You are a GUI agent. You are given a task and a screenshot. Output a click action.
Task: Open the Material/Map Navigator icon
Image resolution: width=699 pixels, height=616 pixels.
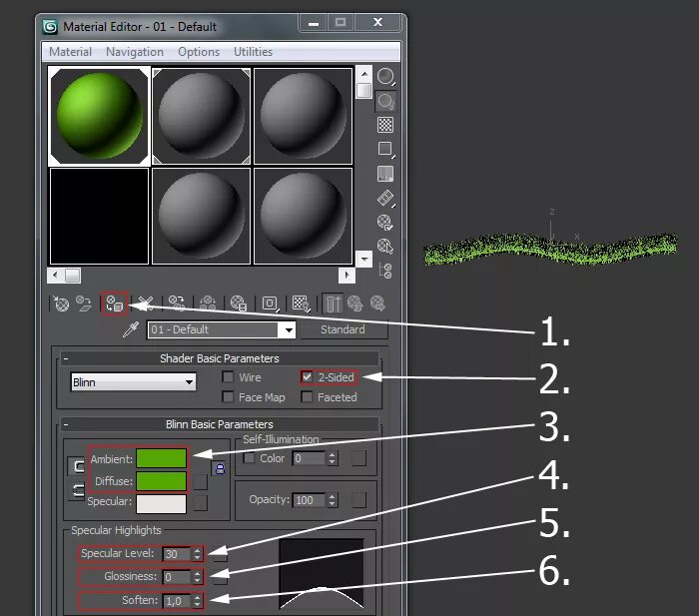click(385, 271)
